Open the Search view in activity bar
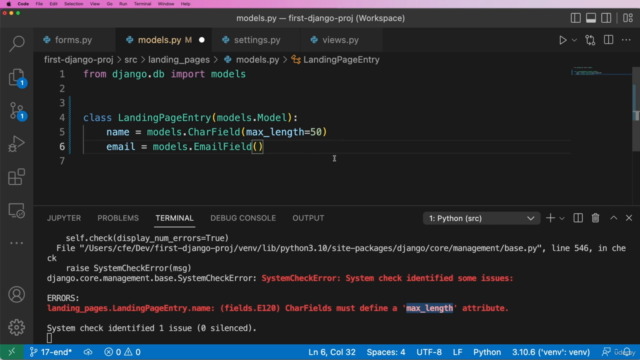This screenshot has width=640, height=360. pos(17,43)
